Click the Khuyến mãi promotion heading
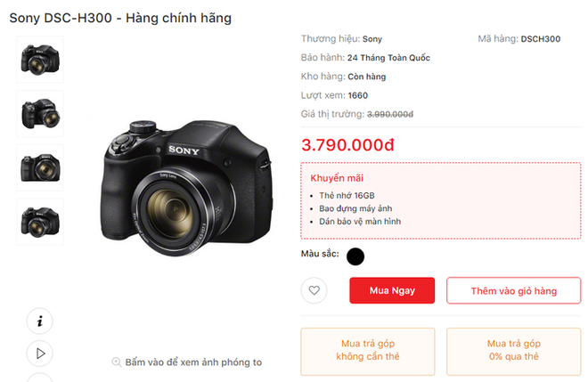 click(337, 178)
